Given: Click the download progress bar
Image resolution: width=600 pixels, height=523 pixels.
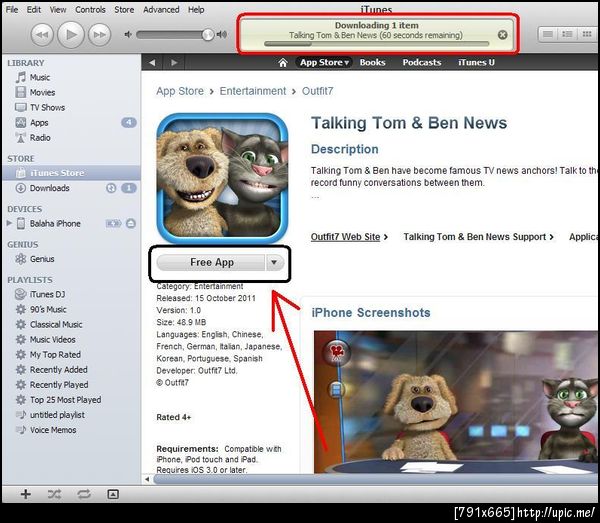Looking at the screenshot, I should (x=377, y=44).
